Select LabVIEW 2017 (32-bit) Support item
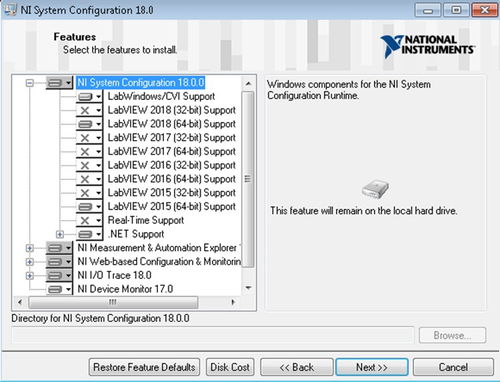The image size is (500, 382). pyautogui.click(x=171, y=138)
